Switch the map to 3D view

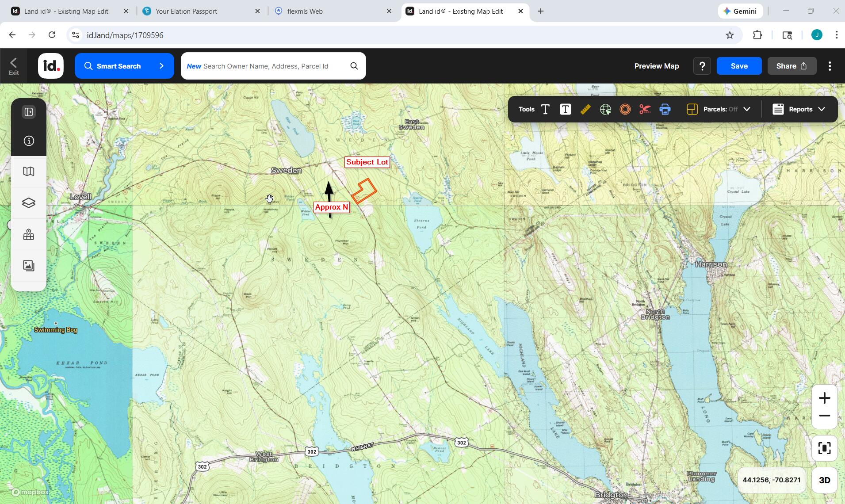(x=824, y=480)
